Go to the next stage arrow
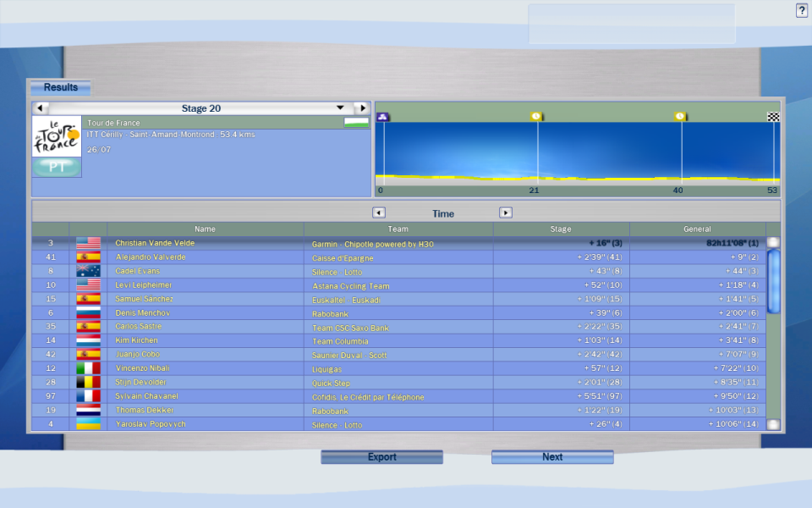 [362, 108]
